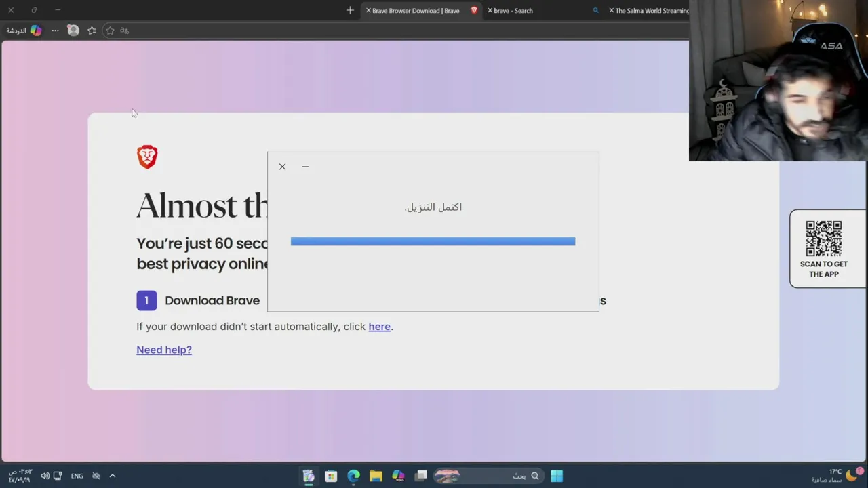This screenshot has width=868, height=488.
Task: Click the read aloud icon in address bar
Action: (125, 30)
